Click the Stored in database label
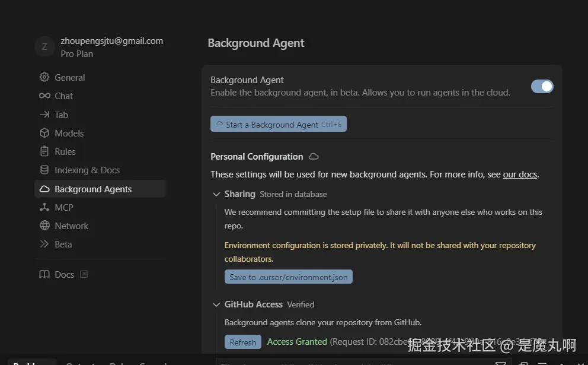Viewport: 588px width, 365px height. point(293,194)
